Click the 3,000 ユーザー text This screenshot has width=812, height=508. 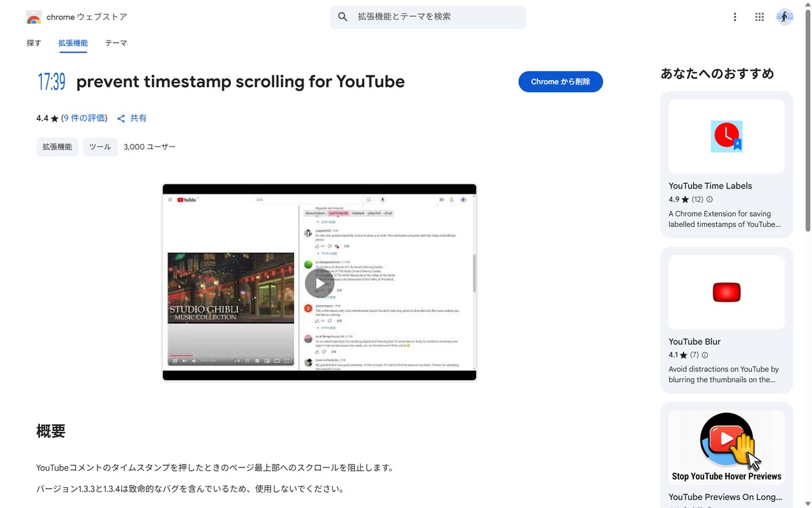[x=150, y=147]
